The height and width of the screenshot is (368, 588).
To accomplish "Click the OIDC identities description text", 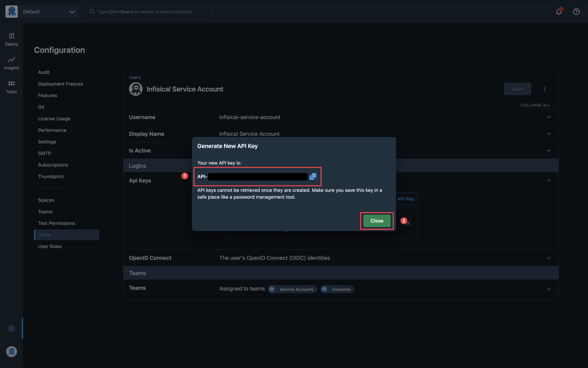I will (275, 258).
